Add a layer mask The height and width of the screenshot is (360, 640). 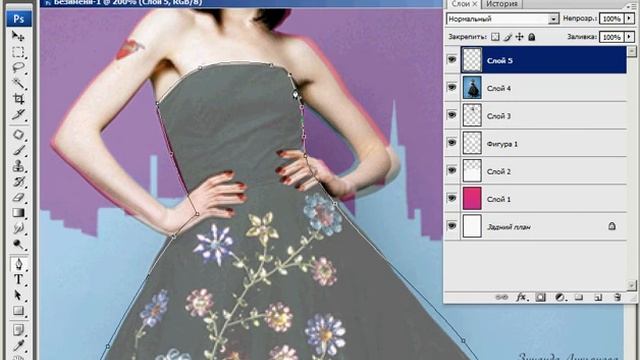540,297
